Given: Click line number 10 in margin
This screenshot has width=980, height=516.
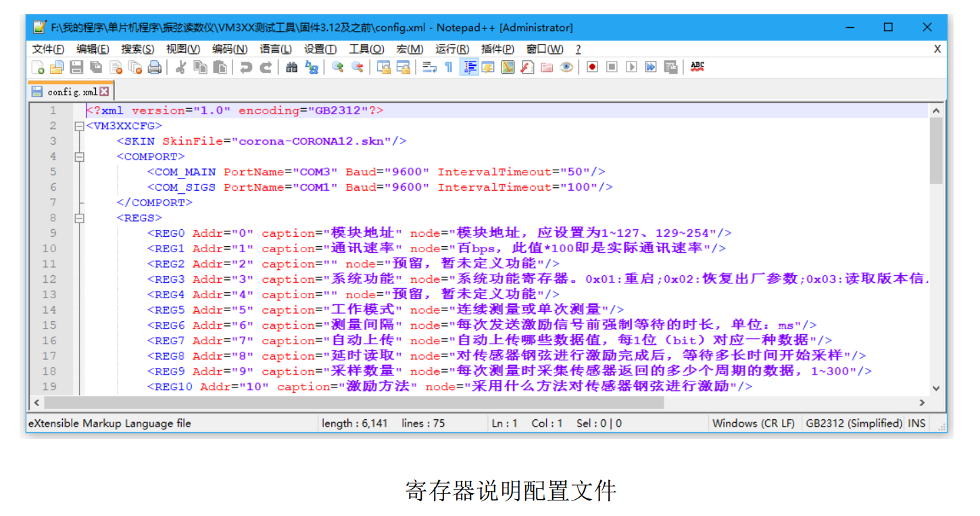Looking at the screenshot, I should (49, 248).
